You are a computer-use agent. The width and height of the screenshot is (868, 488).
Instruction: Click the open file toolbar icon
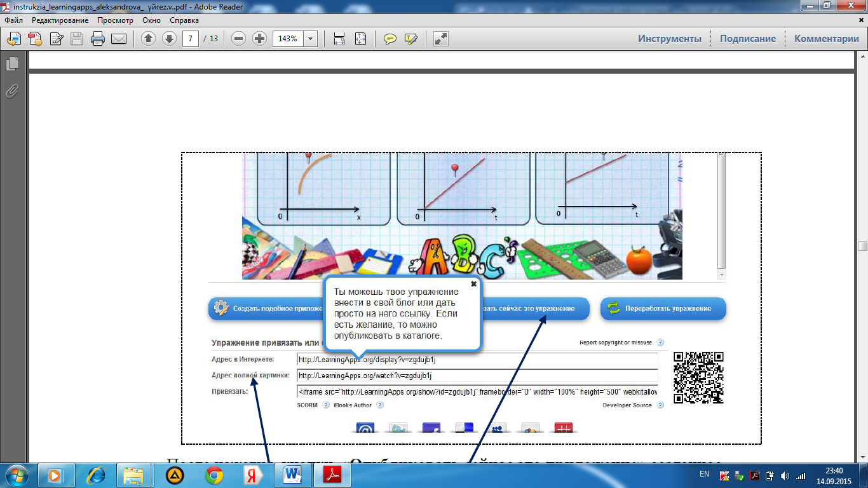(13, 39)
